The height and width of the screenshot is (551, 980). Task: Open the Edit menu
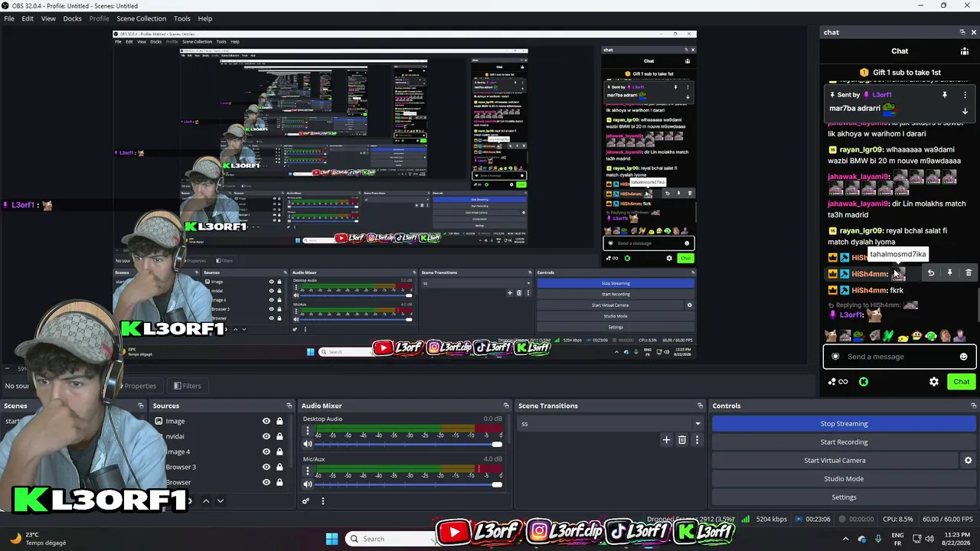(x=28, y=18)
